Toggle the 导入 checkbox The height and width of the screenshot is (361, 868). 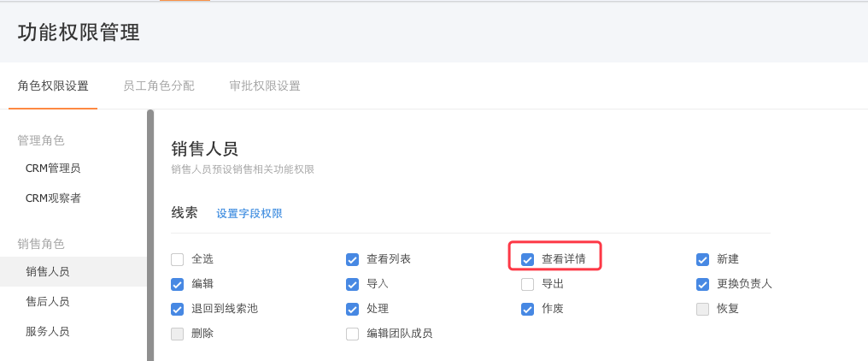coord(352,284)
